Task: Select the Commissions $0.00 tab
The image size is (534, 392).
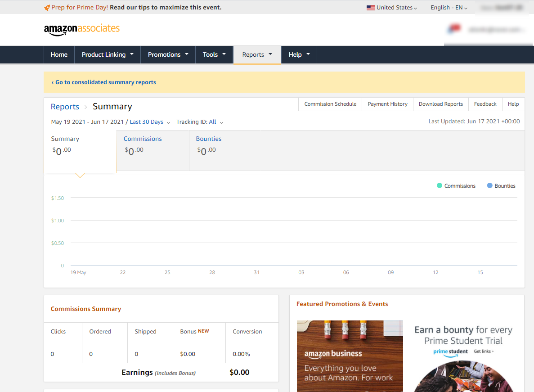Action: [x=153, y=150]
